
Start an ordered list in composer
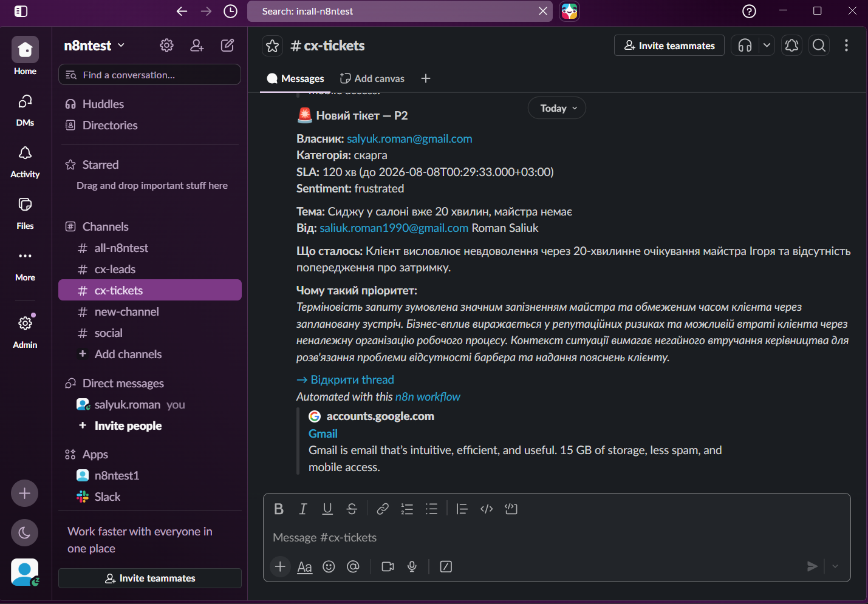(407, 509)
